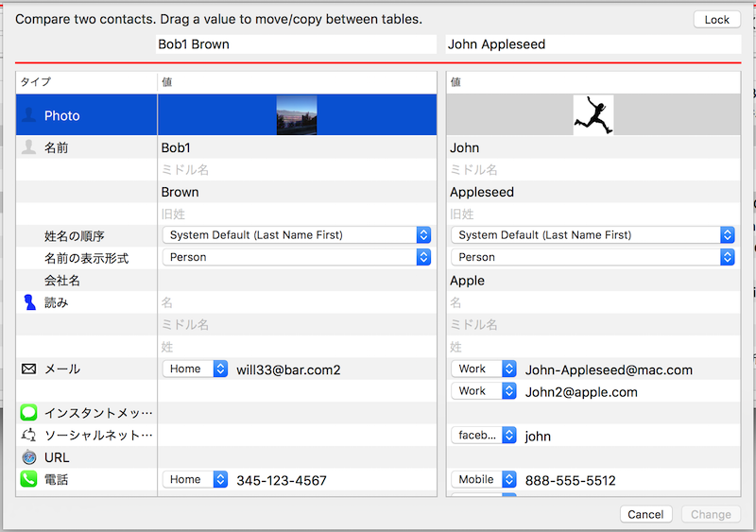
Task: Click the envelope icon beside メール
Action: point(28,369)
